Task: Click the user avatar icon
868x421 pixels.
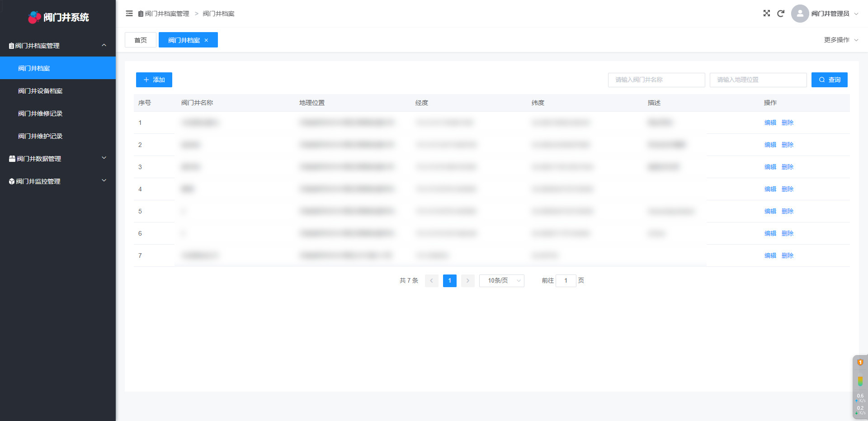Action: [x=799, y=14]
